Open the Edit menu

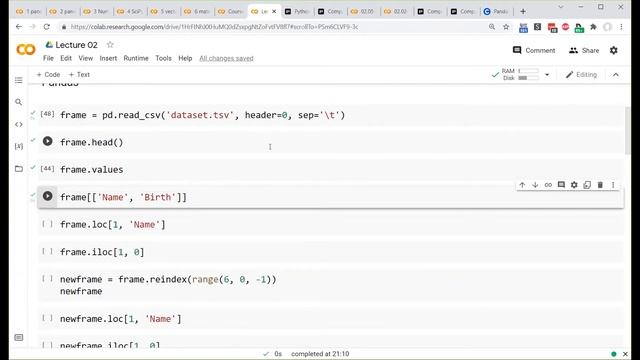pyautogui.click(x=66, y=58)
